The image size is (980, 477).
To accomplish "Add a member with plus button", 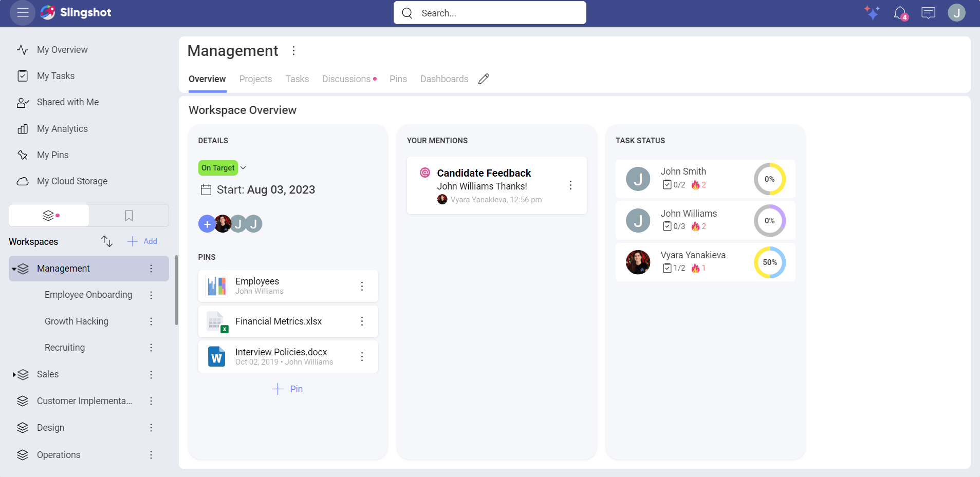I will click(x=207, y=224).
